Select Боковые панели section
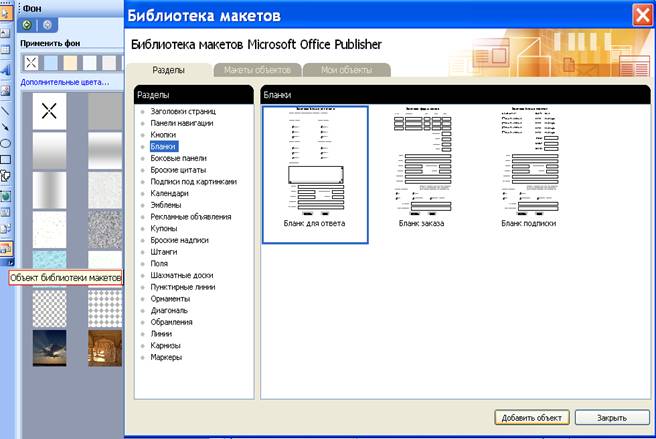Screen dimensions: 656x439 179,158
